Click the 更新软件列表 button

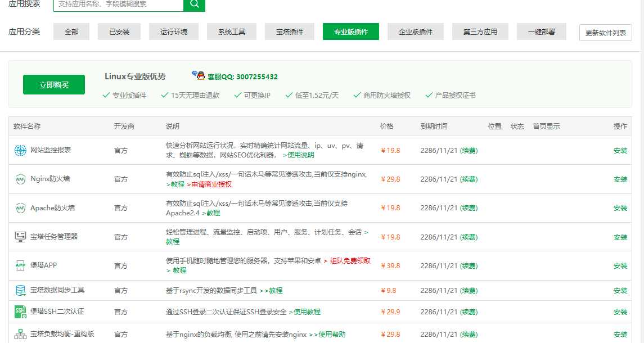coord(605,33)
